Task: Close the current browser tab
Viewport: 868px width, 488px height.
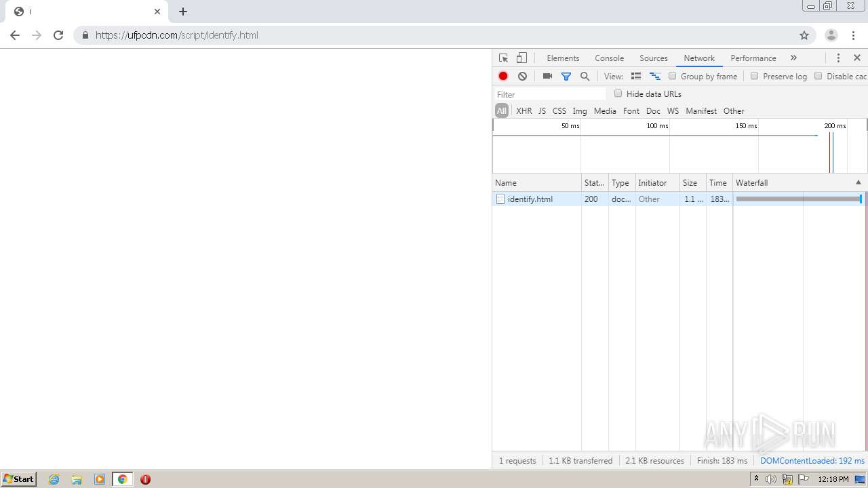Action: point(157,12)
